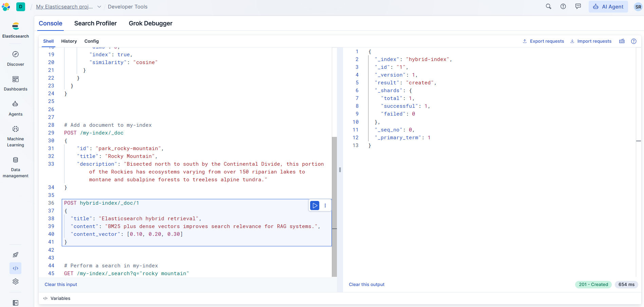Open the Config sub-tab
The image size is (644, 307).
(x=92, y=41)
